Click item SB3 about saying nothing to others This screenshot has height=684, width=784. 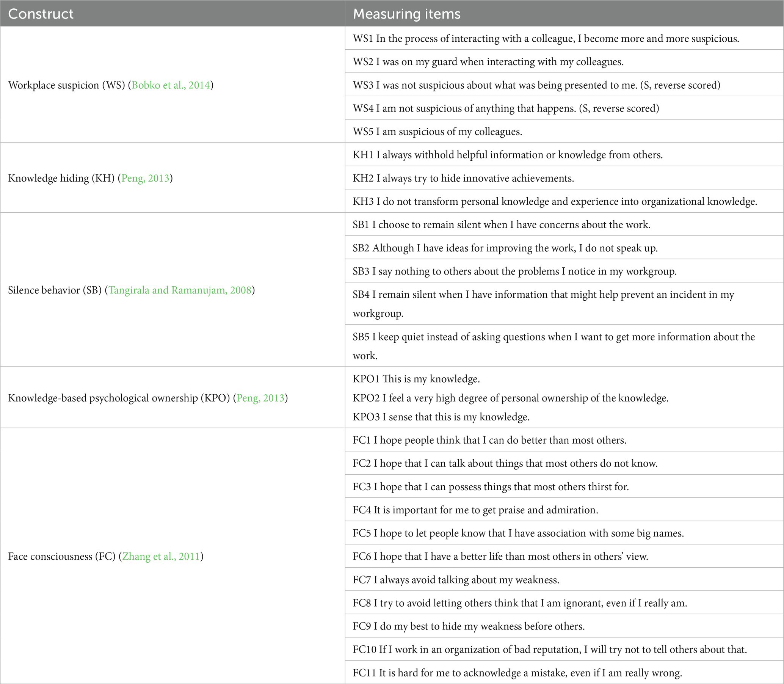(514, 271)
